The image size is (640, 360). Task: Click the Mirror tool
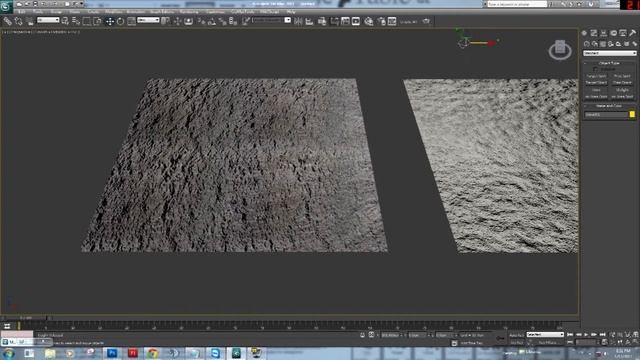[x=298, y=21]
